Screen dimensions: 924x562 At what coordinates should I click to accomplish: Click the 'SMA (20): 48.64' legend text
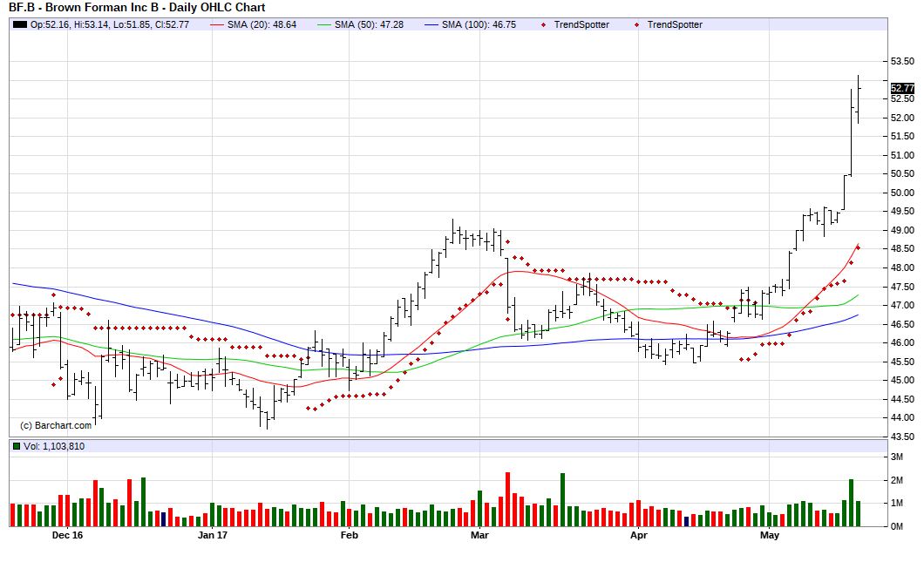click(262, 24)
